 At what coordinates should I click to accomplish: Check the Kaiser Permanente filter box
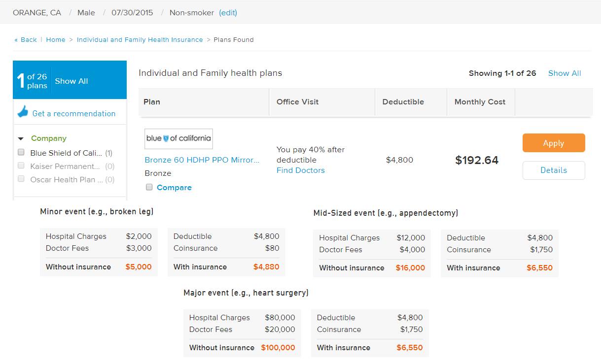(x=21, y=166)
